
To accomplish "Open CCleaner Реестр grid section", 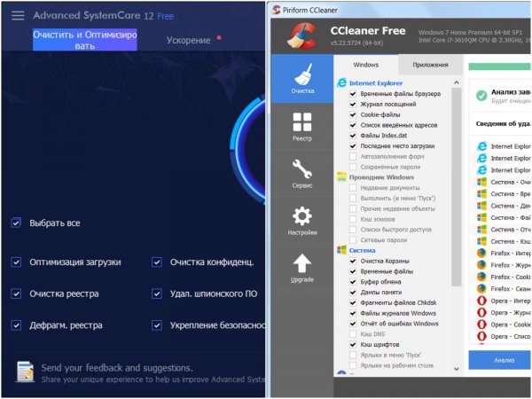I will coord(302,126).
